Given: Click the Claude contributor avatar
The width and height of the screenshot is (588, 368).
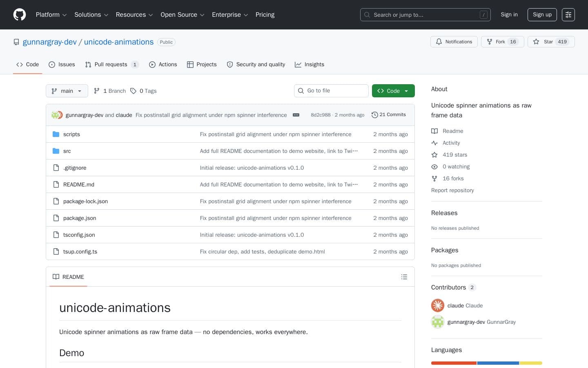Looking at the screenshot, I should click(x=438, y=305).
